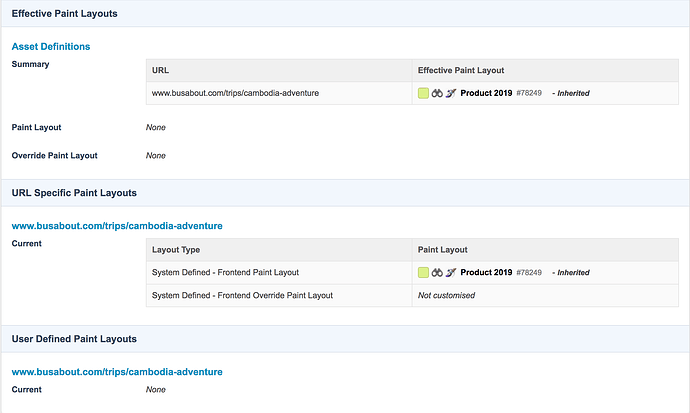This screenshot has width=690, height=413.
Task: Open Product 2019 in the Summary table
Action: pyautogui.click(x=486, y=93)
